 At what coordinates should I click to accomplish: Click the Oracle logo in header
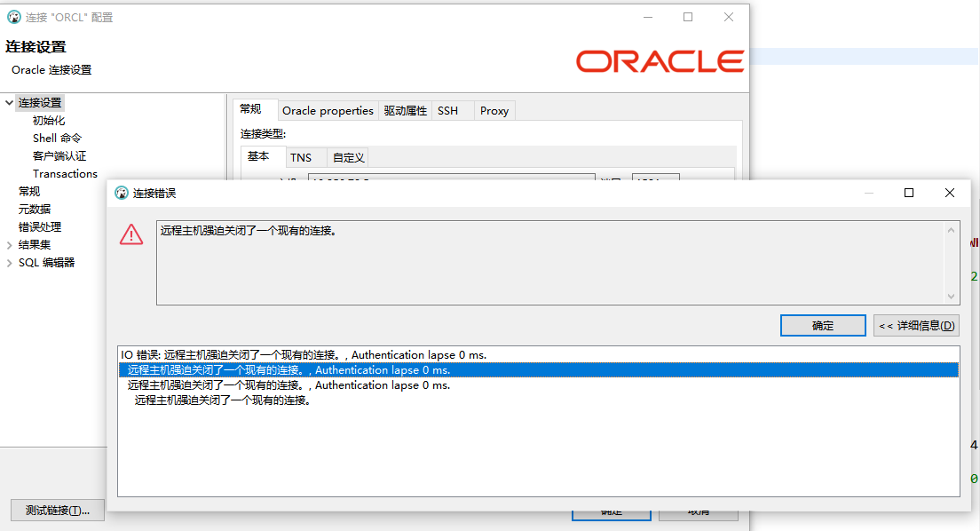point(660,61)
